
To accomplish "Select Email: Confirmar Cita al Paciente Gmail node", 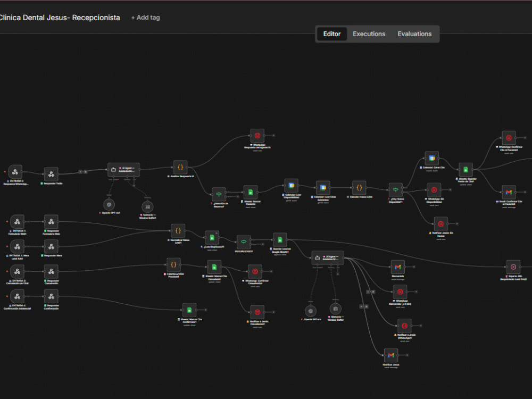I will click(509, 193).
